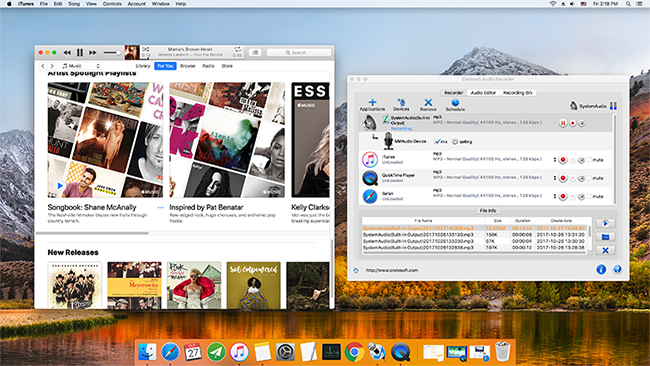Open more options for Songbook: Shane McAnally
This screenshot has width=650, height=366.
[160, 207]
